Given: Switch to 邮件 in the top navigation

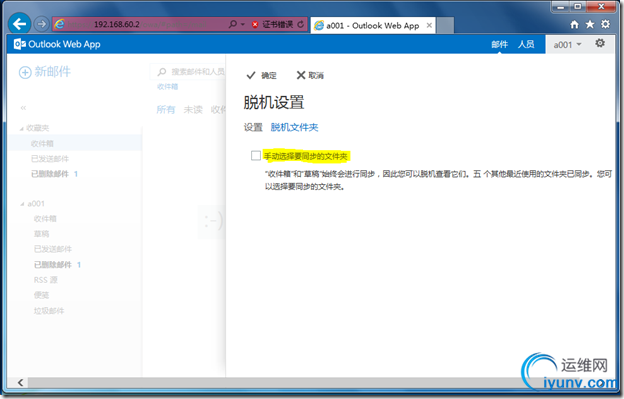Looking at the screenshot, I should coord(499,44).
